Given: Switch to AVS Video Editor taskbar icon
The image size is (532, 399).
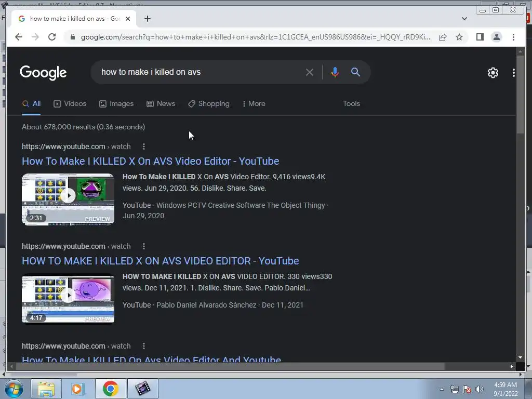Looking at the screenshot, I should (143, 389).
